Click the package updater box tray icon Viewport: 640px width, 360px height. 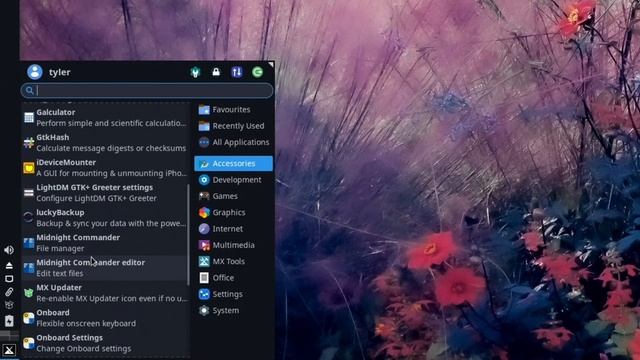point(9,305)
